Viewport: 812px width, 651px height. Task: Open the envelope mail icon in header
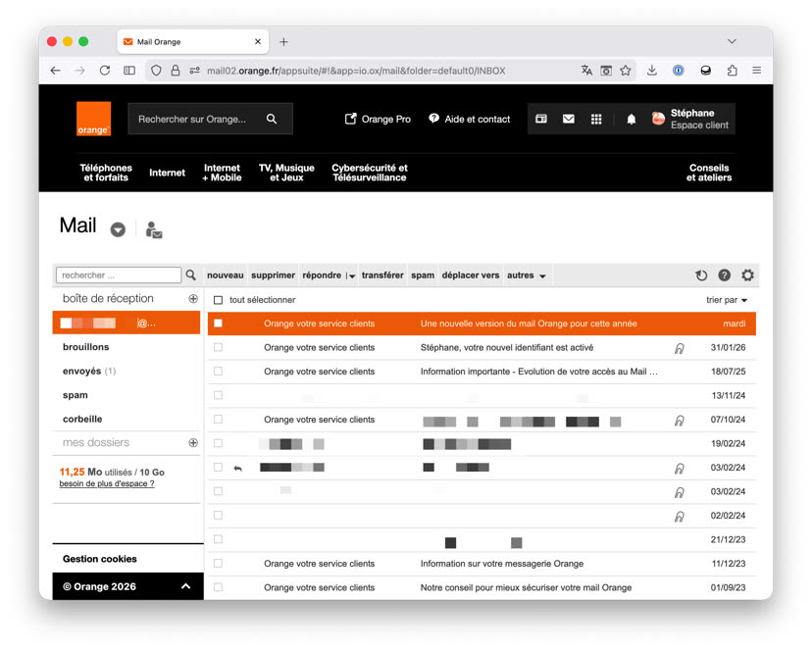pyautogui.click(x=569, y=119)
